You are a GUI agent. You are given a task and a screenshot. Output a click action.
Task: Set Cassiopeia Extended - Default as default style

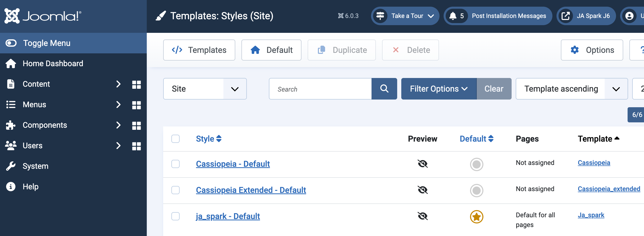pos(476,190)
